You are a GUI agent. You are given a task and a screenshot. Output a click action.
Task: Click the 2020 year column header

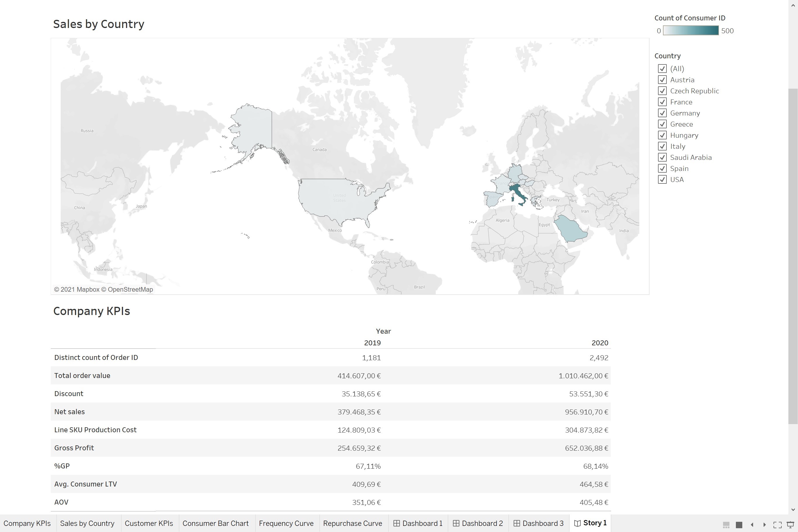click(599, 343)
